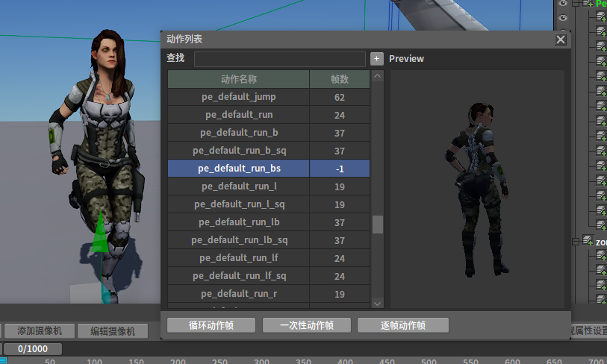Click the green move gizmo arrow in viewport
The height and width of the screenshot is (364, 607).
click(99, 233)
